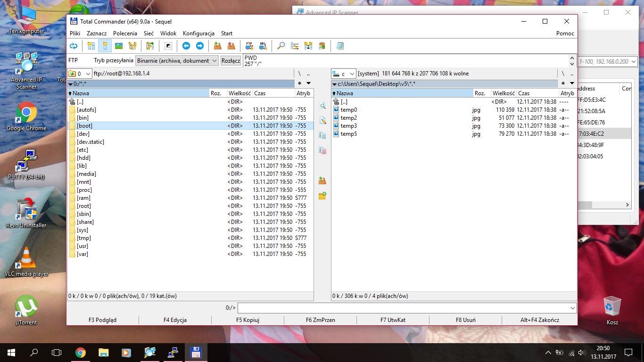Expand the transfer mode Binarnie dropdown
644x362 pixels.
point(214,61)
